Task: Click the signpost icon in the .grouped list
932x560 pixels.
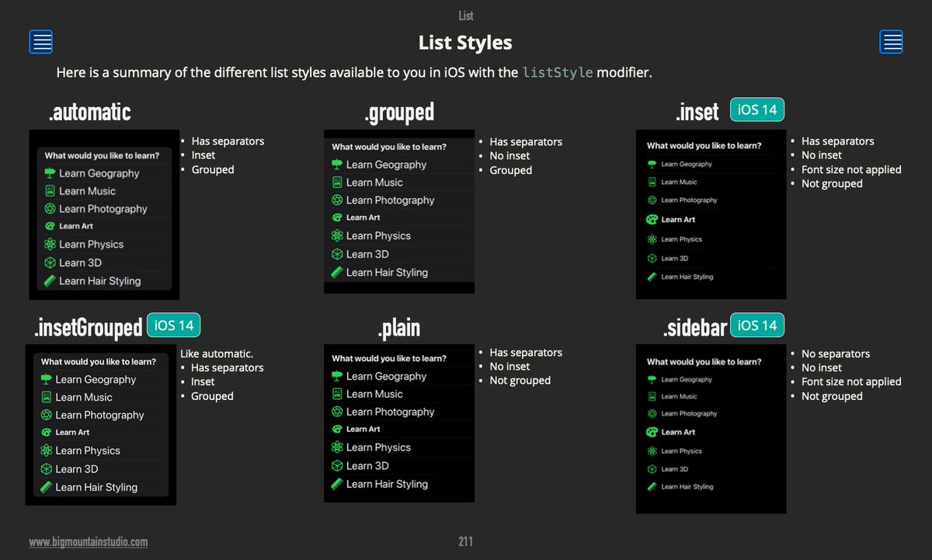Action: (337, 165)
